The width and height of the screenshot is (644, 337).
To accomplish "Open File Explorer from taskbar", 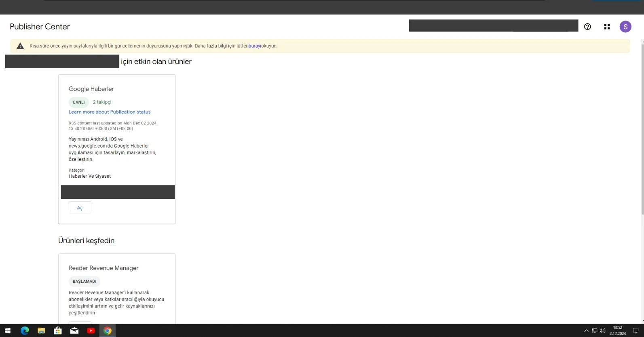I will (x=41, y=331).
